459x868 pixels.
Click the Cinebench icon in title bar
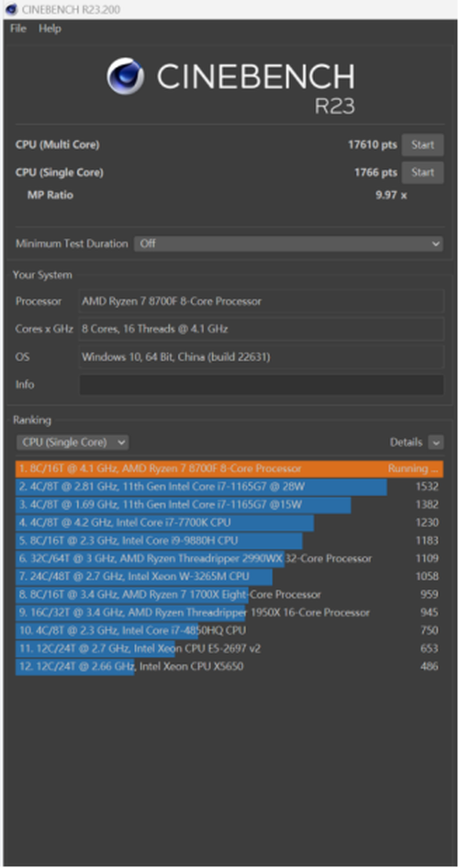pyautogui.click(x=10, y=9)
